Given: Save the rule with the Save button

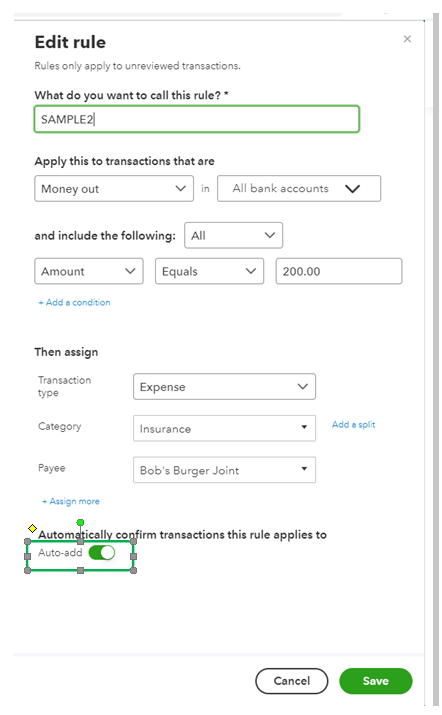Looking at the screenshot, I should point(376,681).
